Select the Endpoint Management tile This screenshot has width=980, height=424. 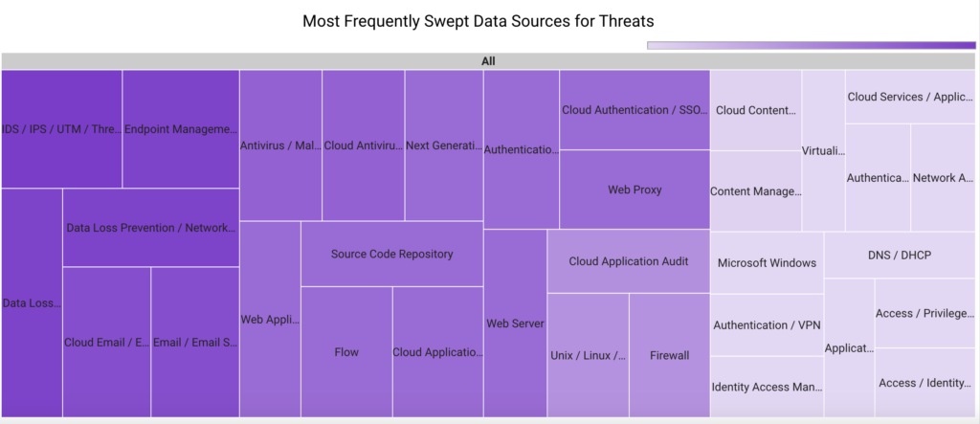181,129
